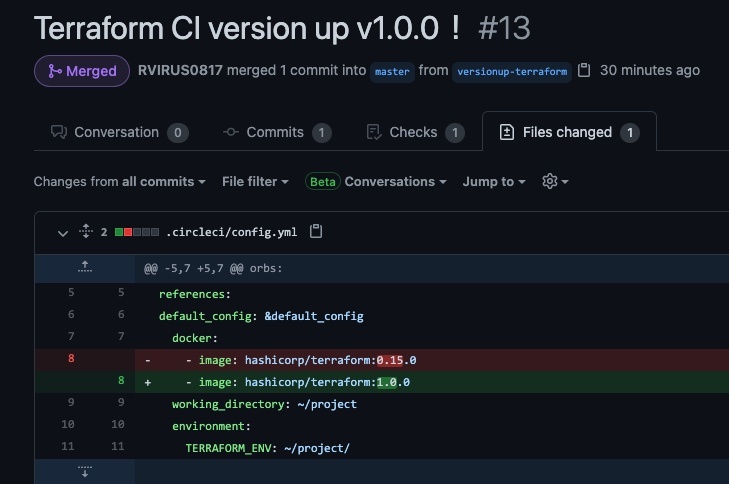Open RVIRUS0817 user profile link
Image resolution: width=729 pixels, height=484 pixels.
[x=180, y=71]
